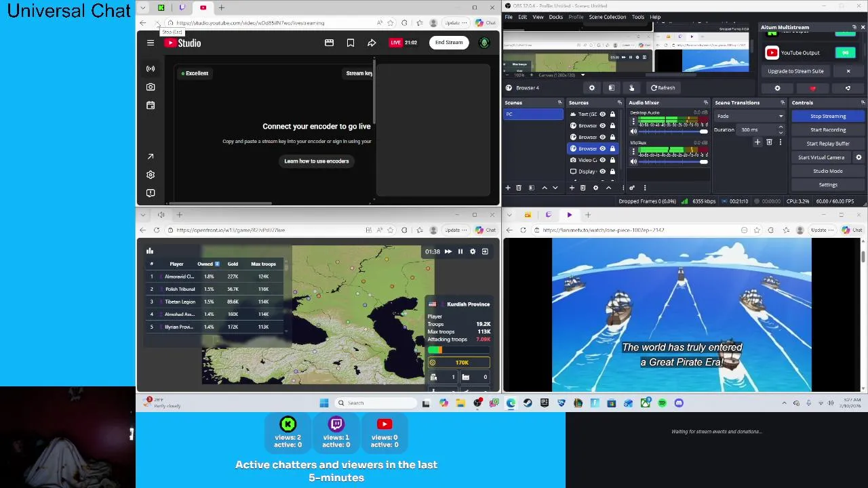
Task: Adjust Desktop Audio volume slider
Action: 672,131
